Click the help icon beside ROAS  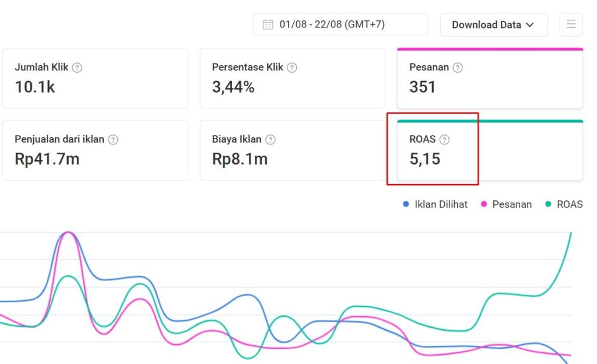444,140
